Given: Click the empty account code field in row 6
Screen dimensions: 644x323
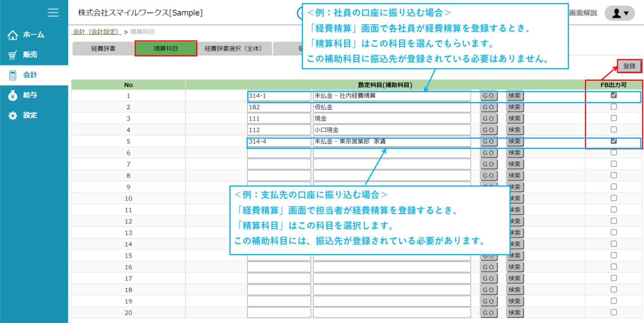Looking at the screenshot, I should (x=279, y=152).
